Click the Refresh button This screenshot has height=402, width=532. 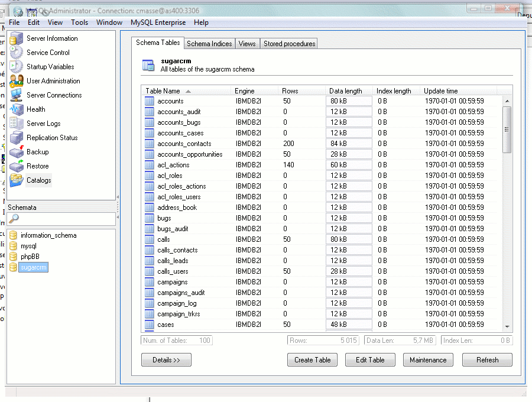click(x=488, y=360)
